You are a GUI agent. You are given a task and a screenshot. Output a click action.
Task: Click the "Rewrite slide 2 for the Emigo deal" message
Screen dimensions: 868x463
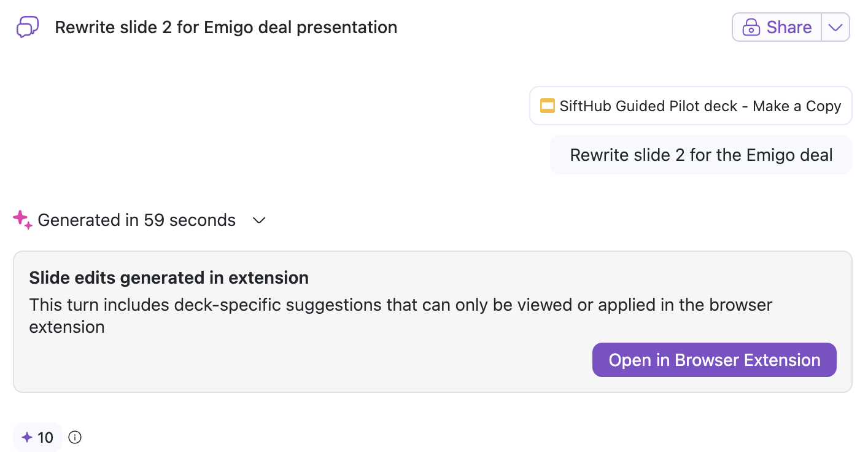(x=701, y=155)
